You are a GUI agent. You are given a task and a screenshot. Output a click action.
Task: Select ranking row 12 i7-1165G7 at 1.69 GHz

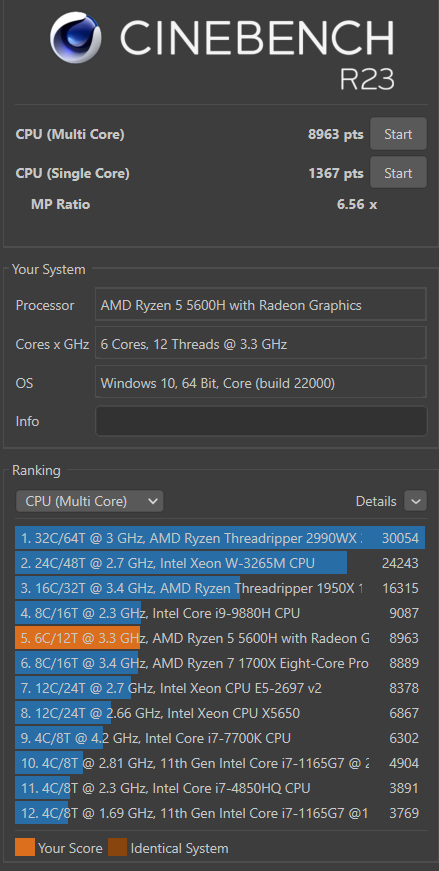click(x=220, y=813)
